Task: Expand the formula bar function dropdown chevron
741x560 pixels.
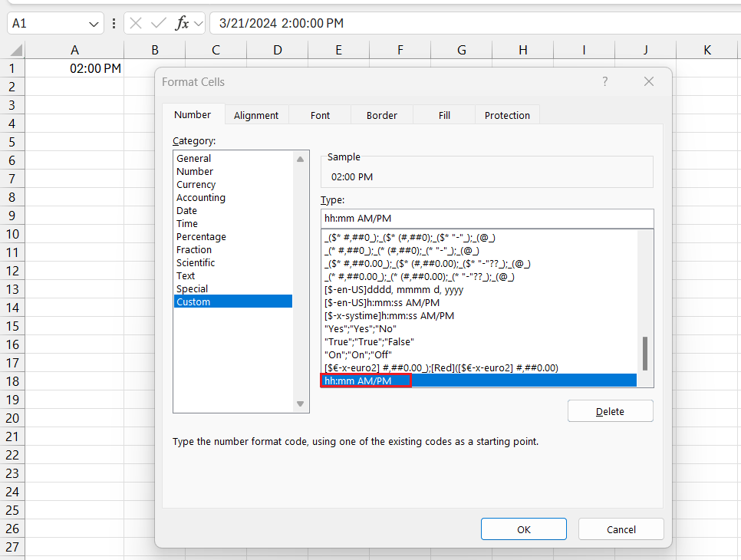Action: click(199, 24)
